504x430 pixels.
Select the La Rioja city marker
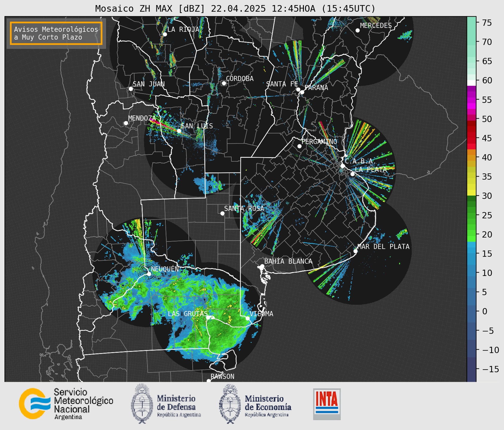[165, 34]
